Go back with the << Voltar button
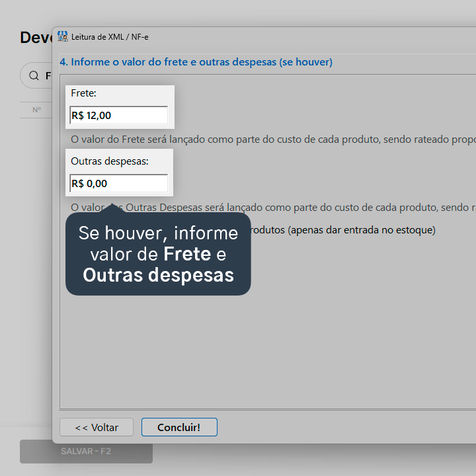Screen dimensions: 476x476 (x=97, y=427)
